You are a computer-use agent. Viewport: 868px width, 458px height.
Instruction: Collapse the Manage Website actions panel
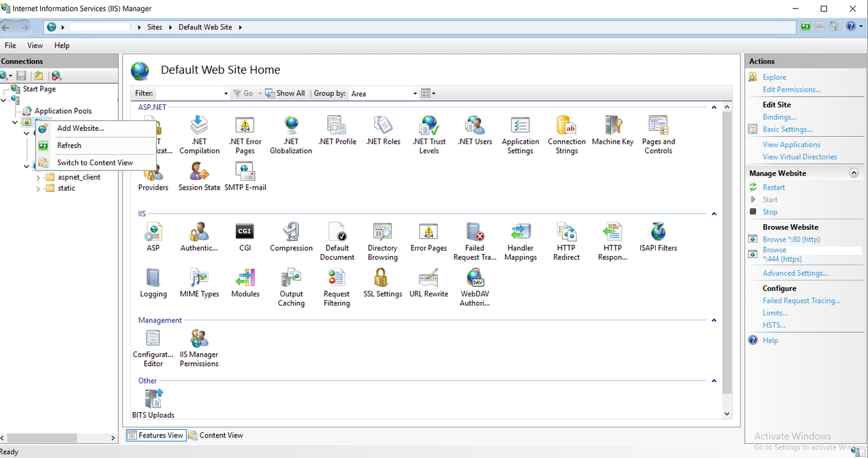[854, 172]
